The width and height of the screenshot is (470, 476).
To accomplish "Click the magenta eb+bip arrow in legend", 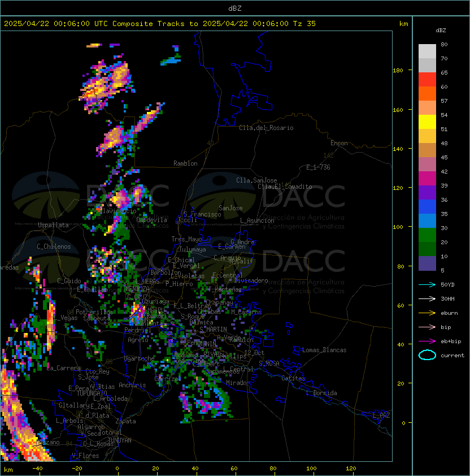I will [x=427, y=341].
